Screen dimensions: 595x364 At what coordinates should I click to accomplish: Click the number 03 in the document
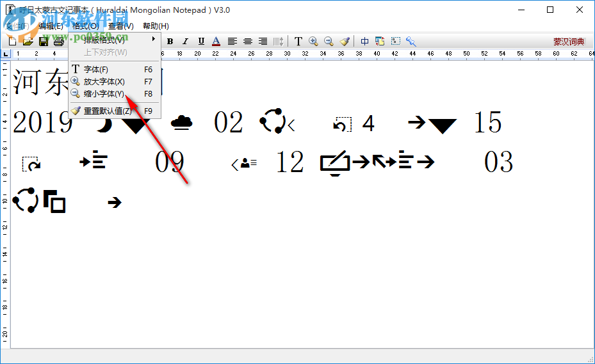pyautogui.click(x=498, y=162)
